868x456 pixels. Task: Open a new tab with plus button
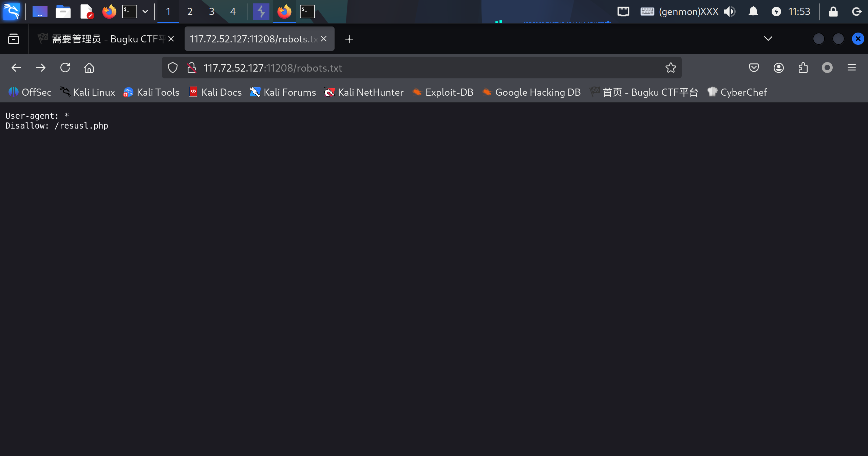coord(349,39)
